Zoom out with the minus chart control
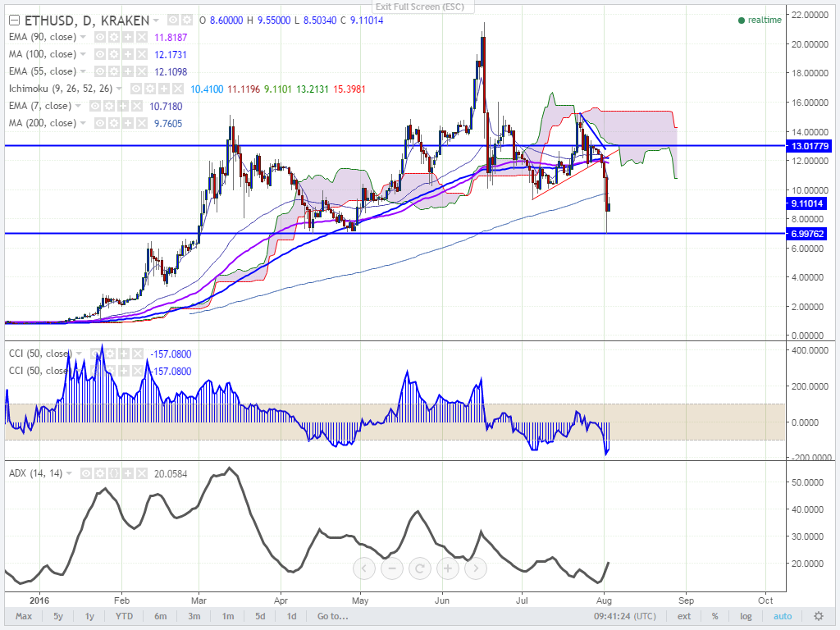Viewport: 840px width, 630px height. tap(392, 568)
